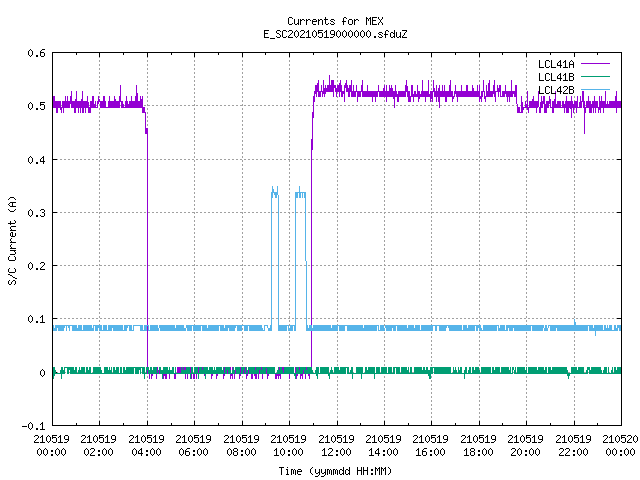Click the chart title 'Currents for MEX'
The width and height of the screenshot is (640, 480).
[335, 21]
